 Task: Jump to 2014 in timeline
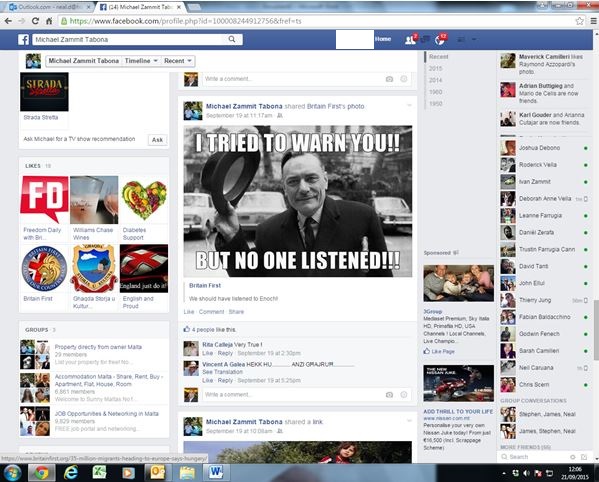[x=435, y=80]
